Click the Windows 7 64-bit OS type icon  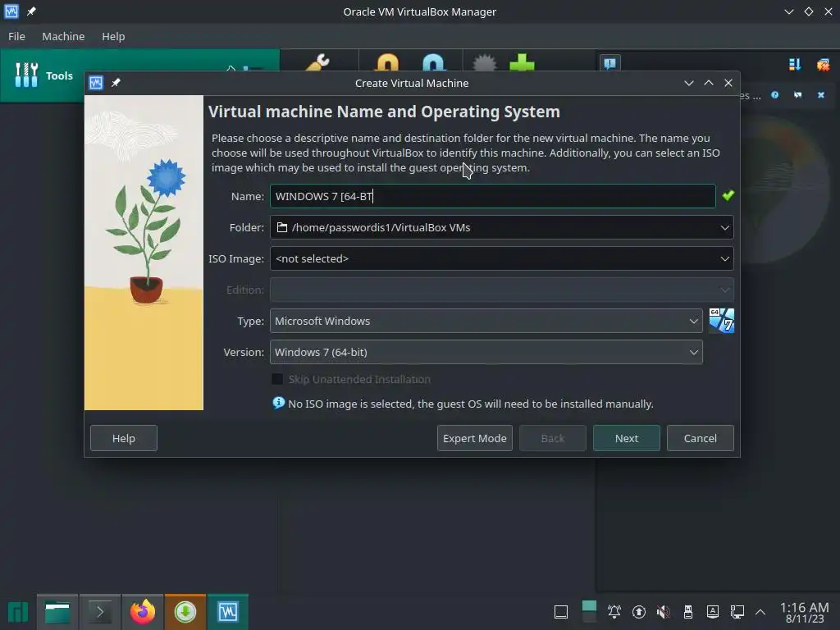[721, 321]
